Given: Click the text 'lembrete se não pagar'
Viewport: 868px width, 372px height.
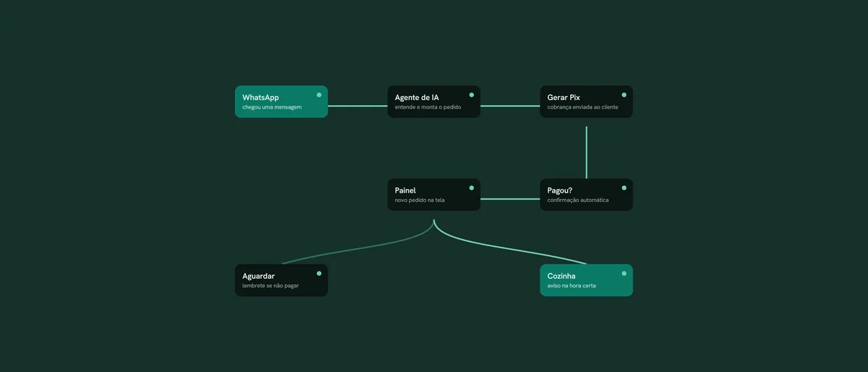Looking at the screenshot, I should (x=271, y=285).
